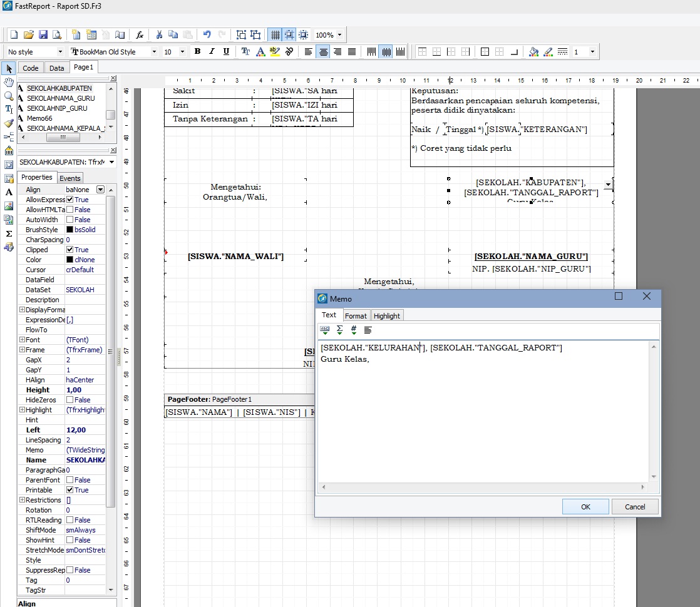Click the Cut scissors icon
The width and height of the screenshot is (700, 607).
159,35
